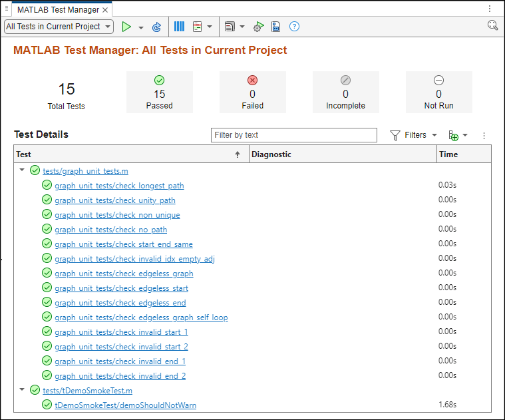Image resolution: width=505 pixels, height=420 pixels.
Task: Click the Diagnostic column header
Action: pyautogui.click(x=343, y=154)
